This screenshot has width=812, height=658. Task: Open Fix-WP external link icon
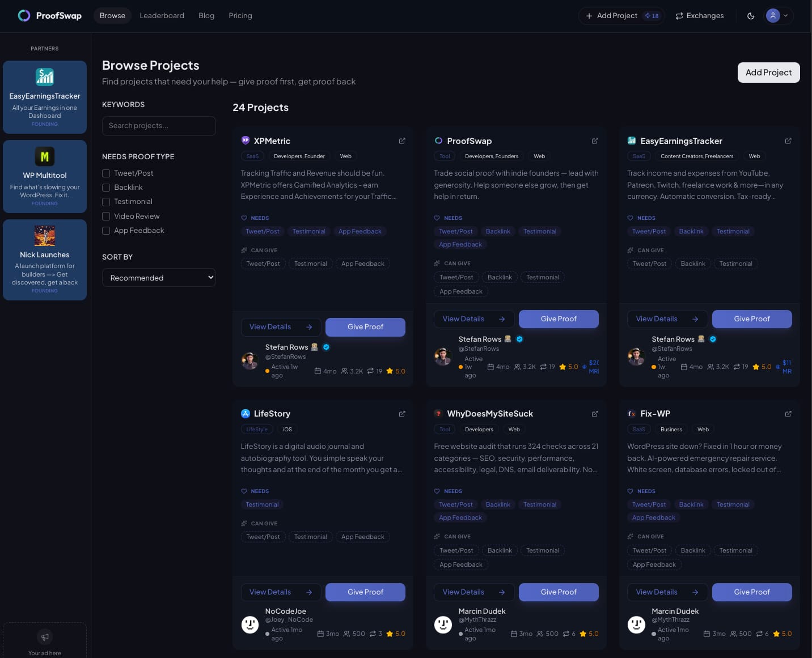(x=788, y=414)
